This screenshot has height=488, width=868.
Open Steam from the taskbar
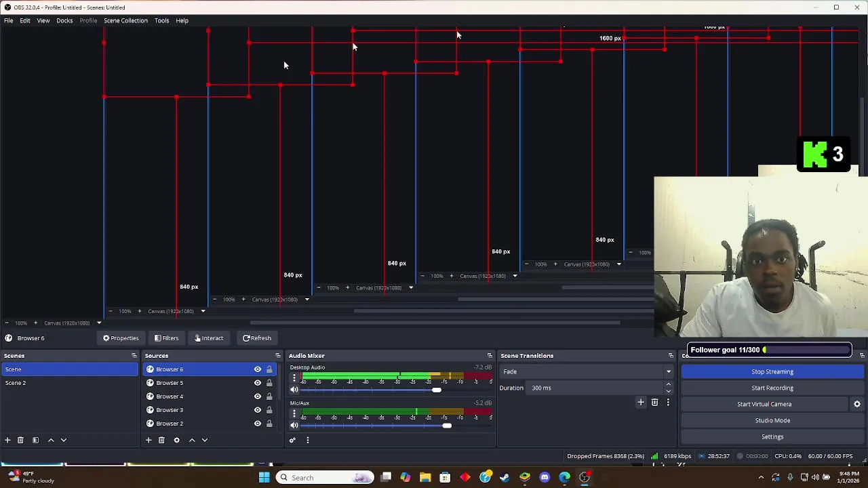coord(505,477)
